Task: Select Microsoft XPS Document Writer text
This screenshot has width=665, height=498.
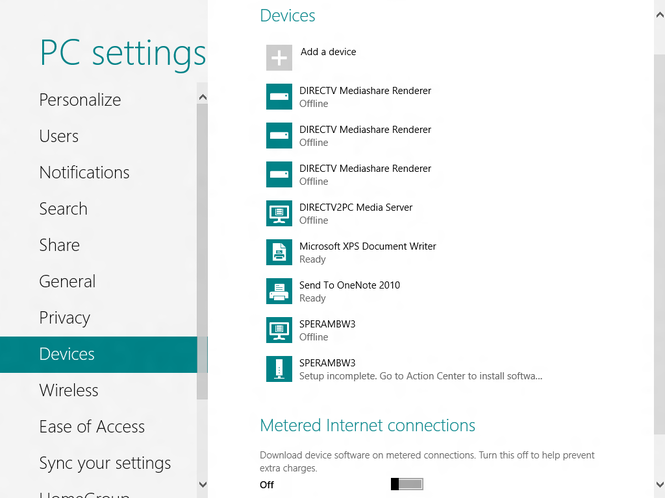Action: point(368,246)
